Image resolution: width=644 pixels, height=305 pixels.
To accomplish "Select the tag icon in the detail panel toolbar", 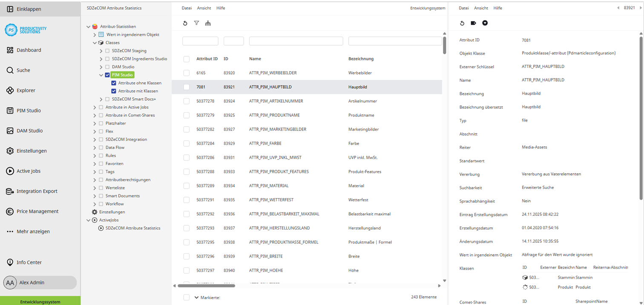I will tap(474, 23).
